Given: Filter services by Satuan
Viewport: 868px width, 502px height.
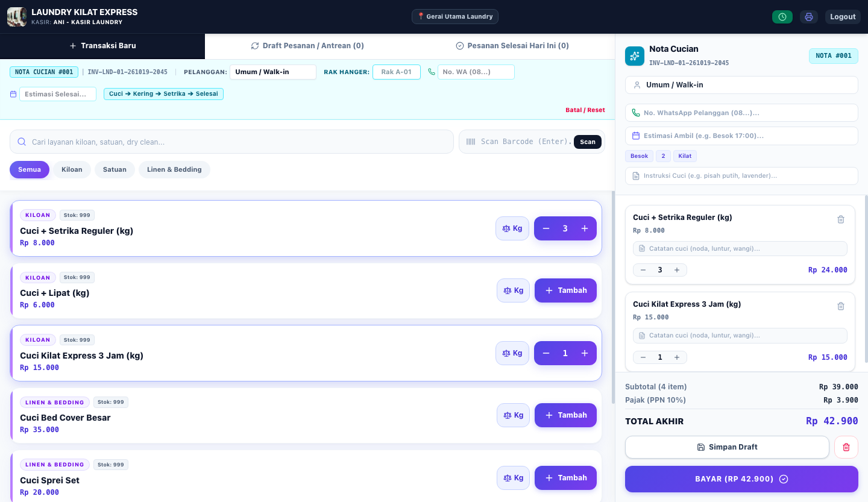Looking at the screenshot, I should coord(115,169).
